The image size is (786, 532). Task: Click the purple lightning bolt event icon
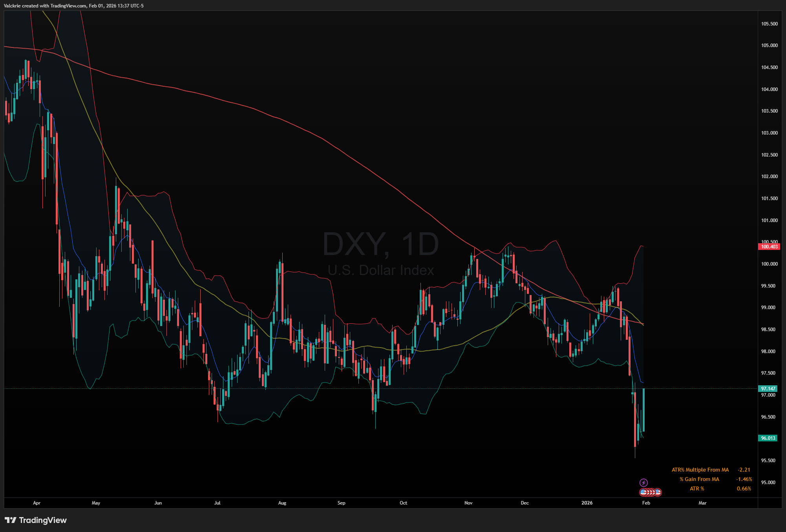[643, 483]
